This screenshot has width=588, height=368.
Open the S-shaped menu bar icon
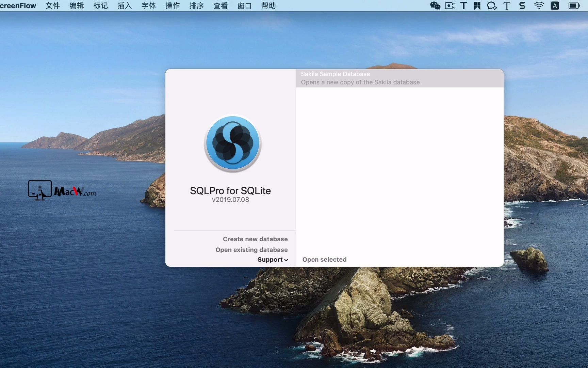[x=522, y=6]
